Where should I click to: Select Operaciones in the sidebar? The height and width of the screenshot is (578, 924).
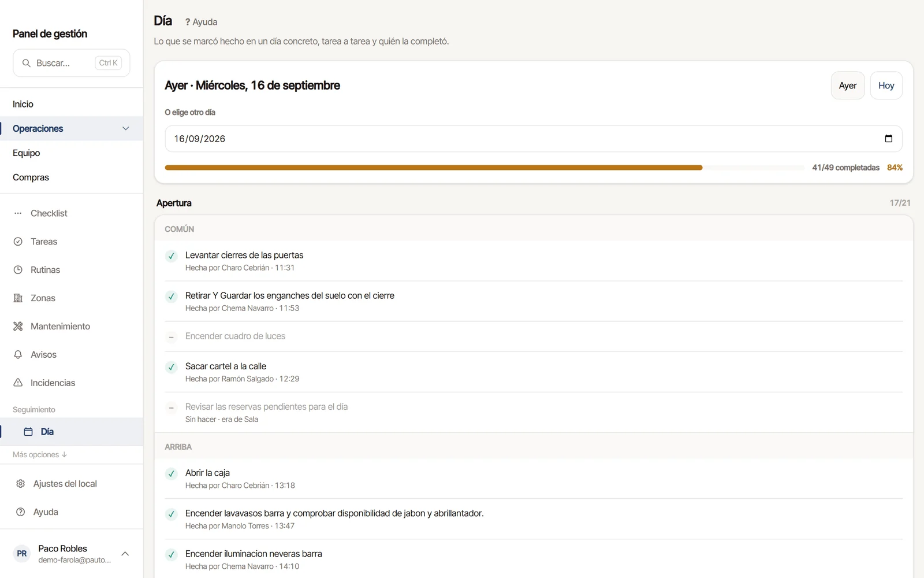coord(72,128)
